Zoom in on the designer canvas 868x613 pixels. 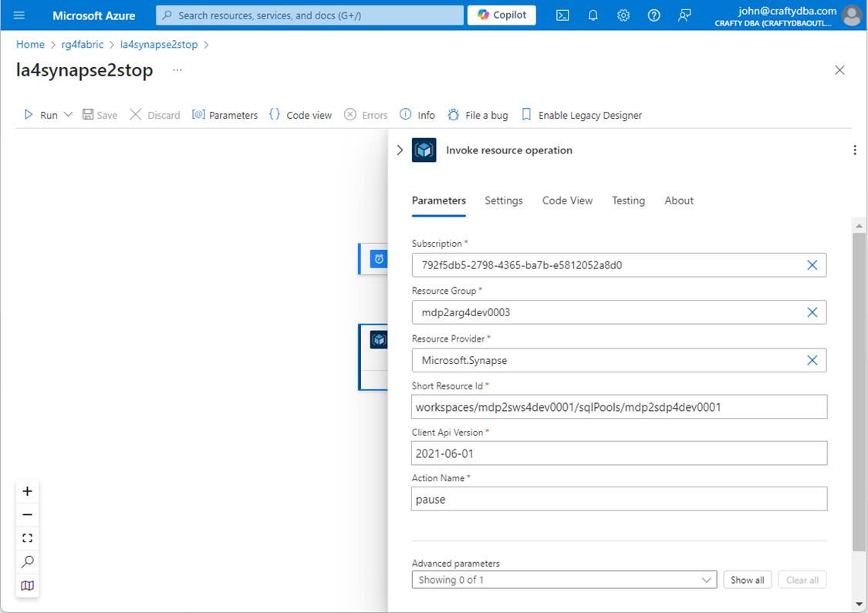pyautogui.click(x=28, y=491)
